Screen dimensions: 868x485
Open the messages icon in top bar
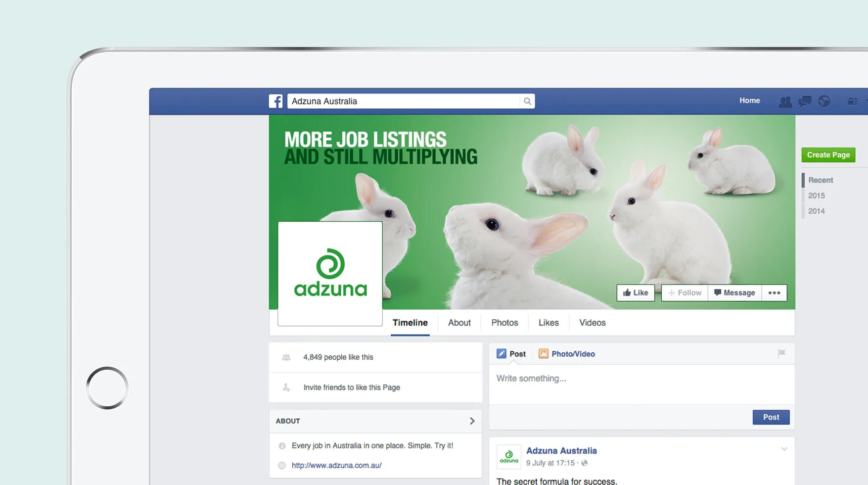pos(805,101)
